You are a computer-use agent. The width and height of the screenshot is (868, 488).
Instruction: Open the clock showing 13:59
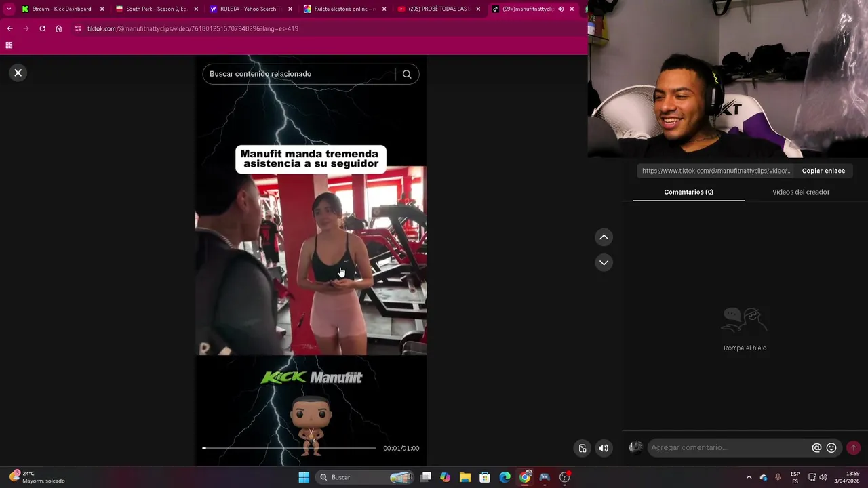[x=847, y=477]
